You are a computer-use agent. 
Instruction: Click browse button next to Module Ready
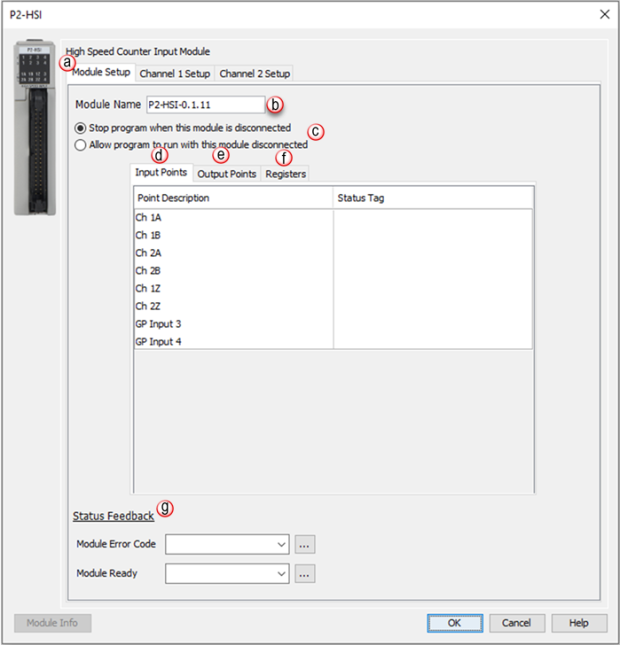(305, 574)
